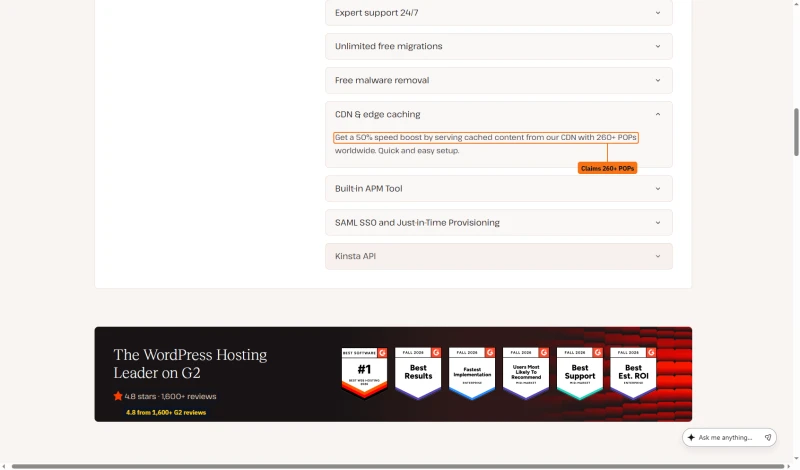
Task: Expand SAML SSO and Just-in-Time Provisioning
Action: 498,222
